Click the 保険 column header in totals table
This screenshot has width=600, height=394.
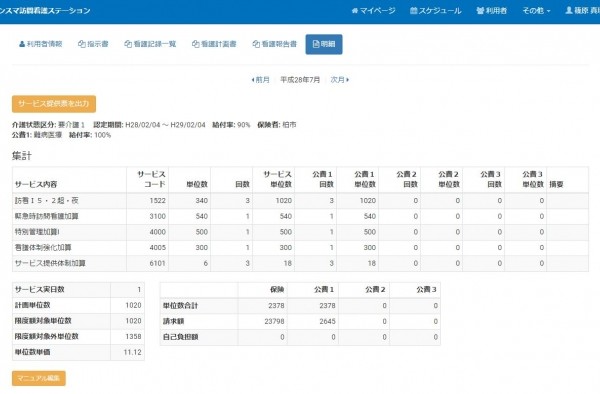[x=277, y=290]
